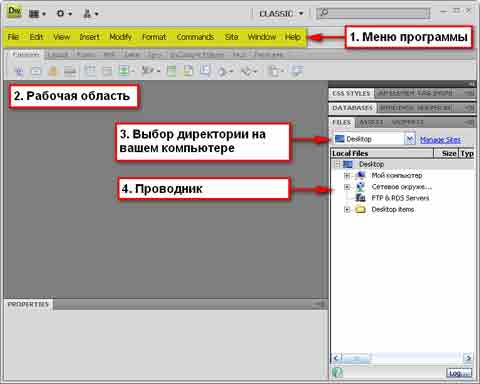
Task: Click the Images insert icon
Action: tap(126, 71)
